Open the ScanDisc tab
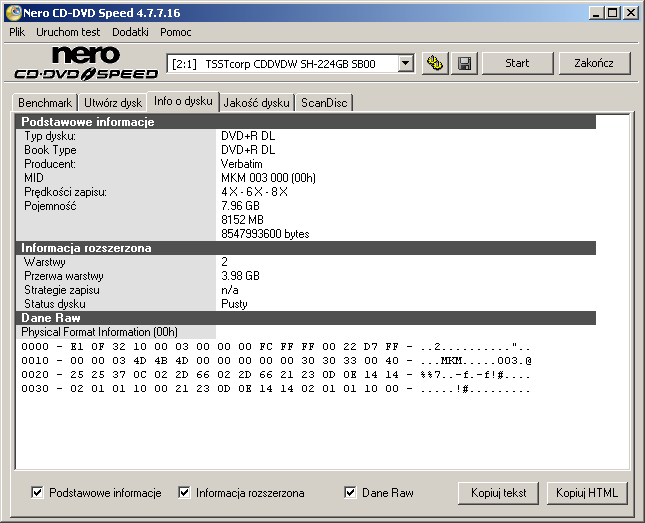645x523 pixels. tap(324, 102)
